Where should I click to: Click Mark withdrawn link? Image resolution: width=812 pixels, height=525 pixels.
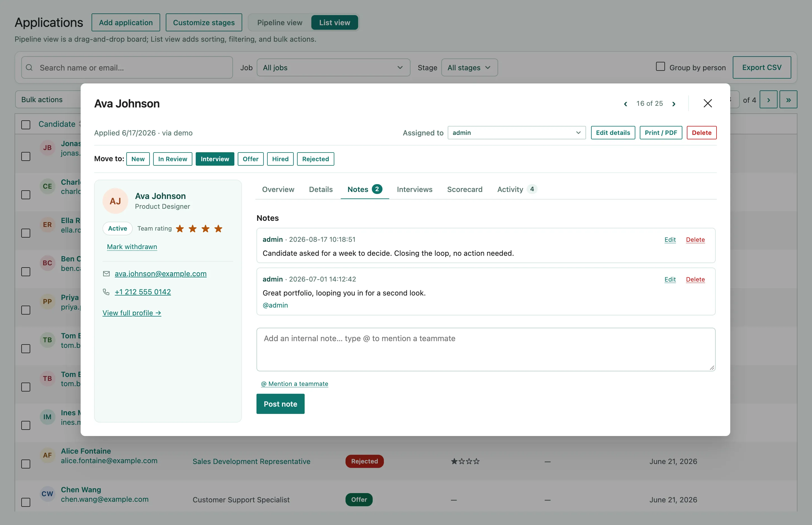[x=132, y=247]
